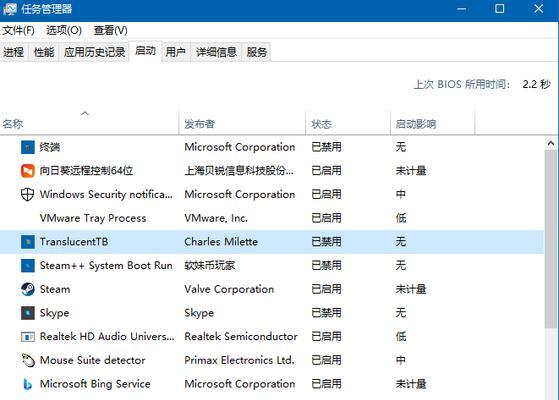Click the Skype startup item icon

click(x=28, y=313)
